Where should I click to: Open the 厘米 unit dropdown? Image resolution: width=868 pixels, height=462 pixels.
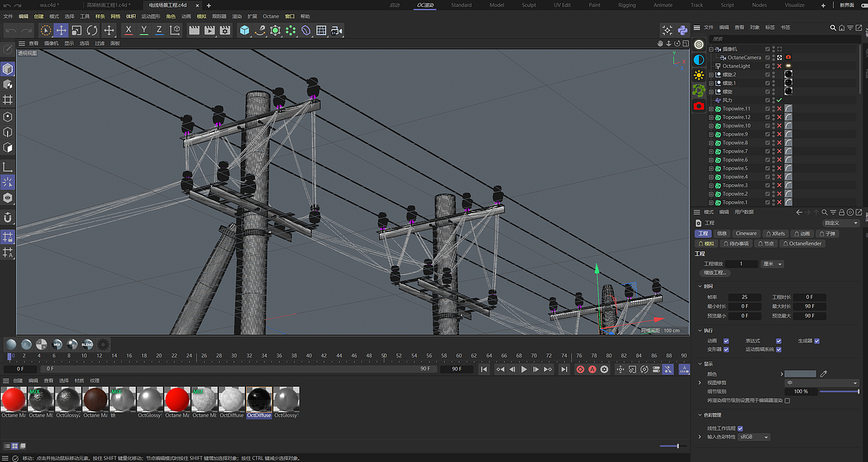click(772, 264)
